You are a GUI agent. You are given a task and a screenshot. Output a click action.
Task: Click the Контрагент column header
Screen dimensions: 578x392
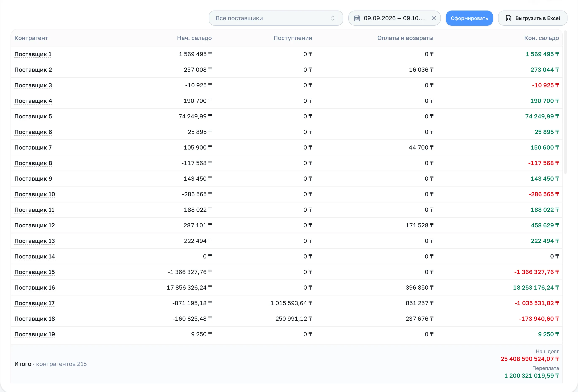(x=31, y=38)
